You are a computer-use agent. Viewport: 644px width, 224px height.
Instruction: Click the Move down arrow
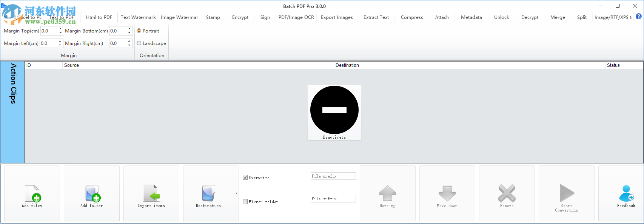[x=447, y=193]
